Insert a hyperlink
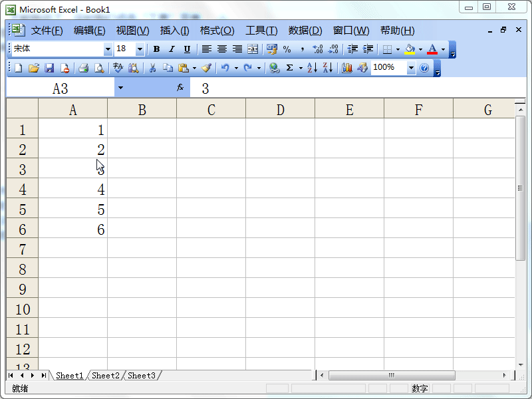 point(274,68)
